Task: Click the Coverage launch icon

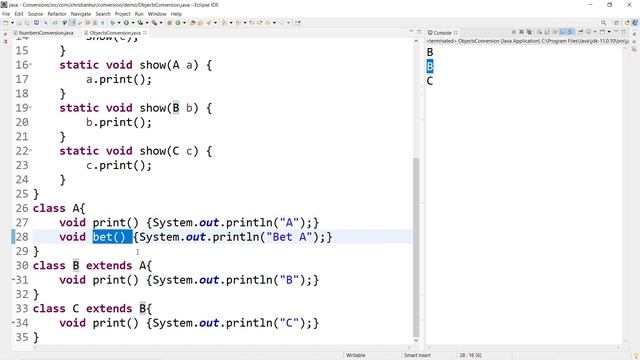Action: click(x=140, y=23)
